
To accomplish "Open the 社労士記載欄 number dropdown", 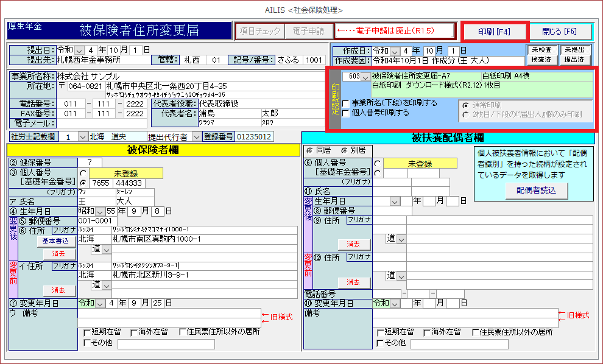I will [x=83, y=137].
